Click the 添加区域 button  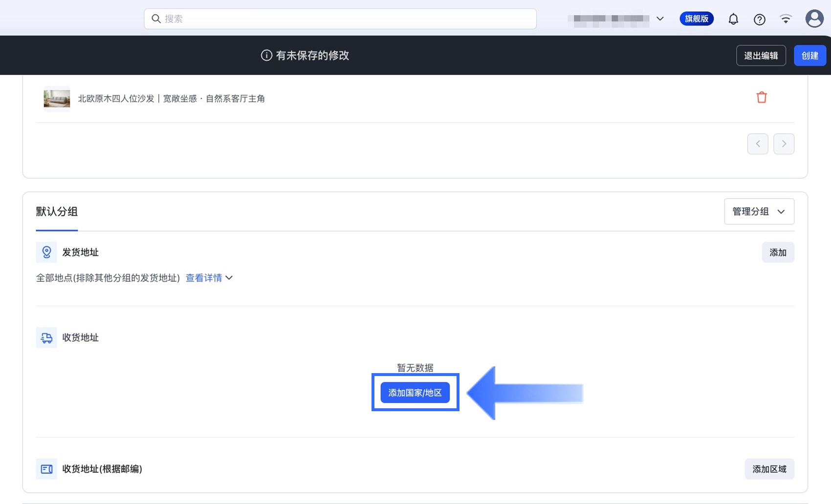(x=769, y=469)
